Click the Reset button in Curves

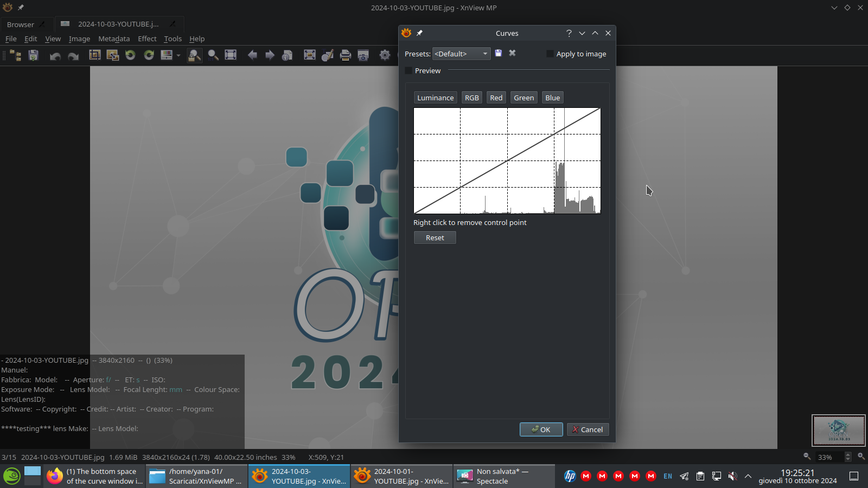coord(435,237)
